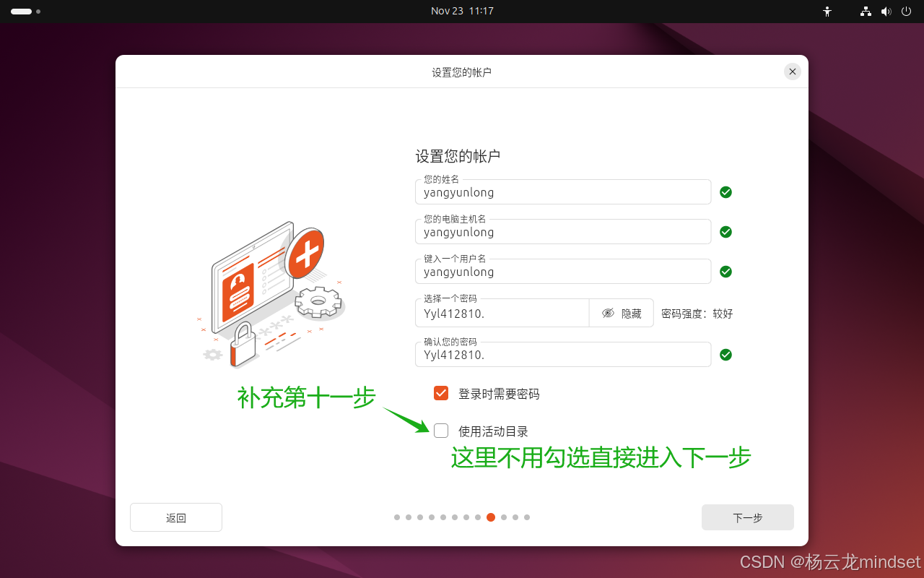The width and height of the screenshot is (924, 578).
Task: Click the highlighted page progress dot
Action: pos(492,517)
